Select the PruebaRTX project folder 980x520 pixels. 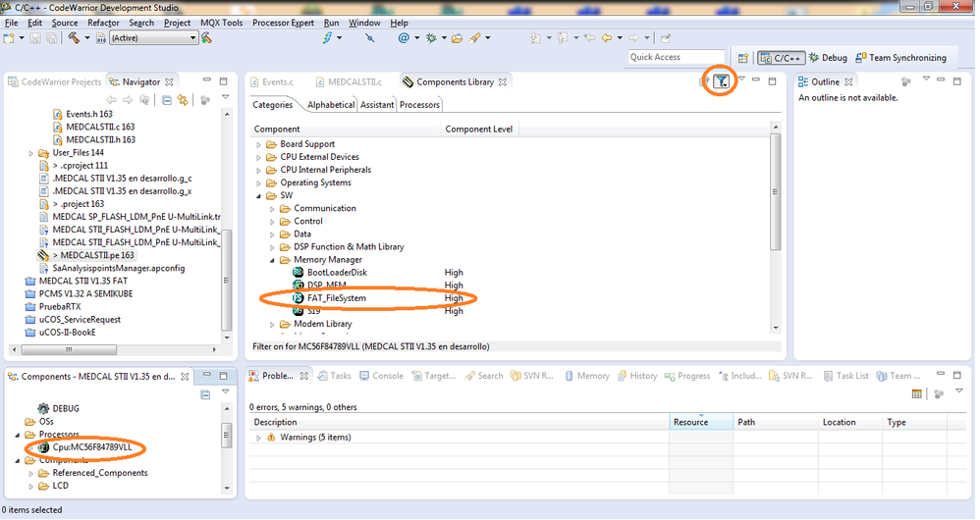click(x=60, y=307)
